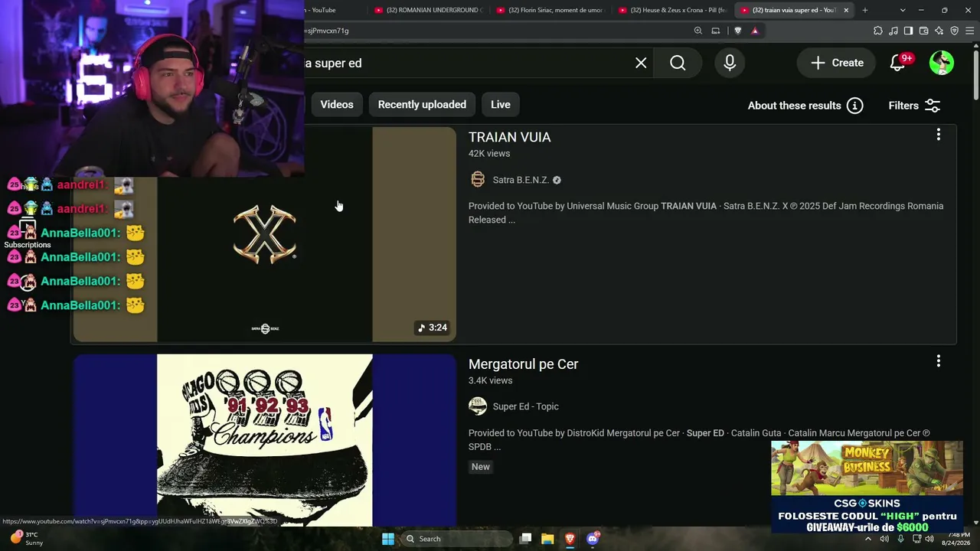Open the browser hamburger main menu
This screenshot has height=551, width=980.
970,31
